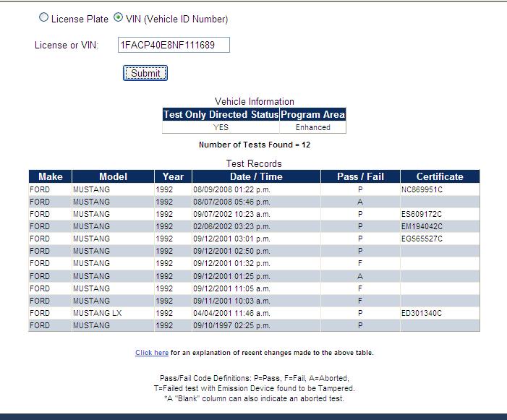The image size is (507, 420).
Task: Click the Certificate column header
Action: coord(440,176)
